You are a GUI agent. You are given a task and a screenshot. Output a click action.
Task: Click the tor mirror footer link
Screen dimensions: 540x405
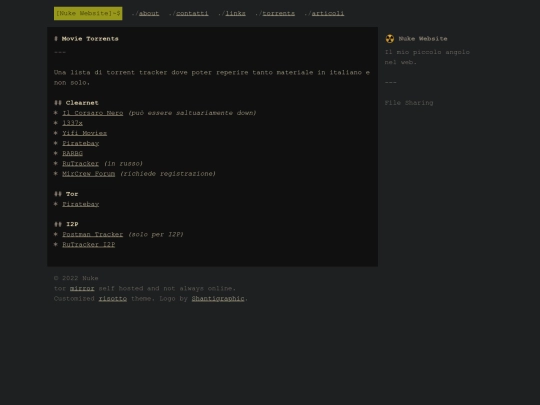pyautogui.click(x=82, y=289)
